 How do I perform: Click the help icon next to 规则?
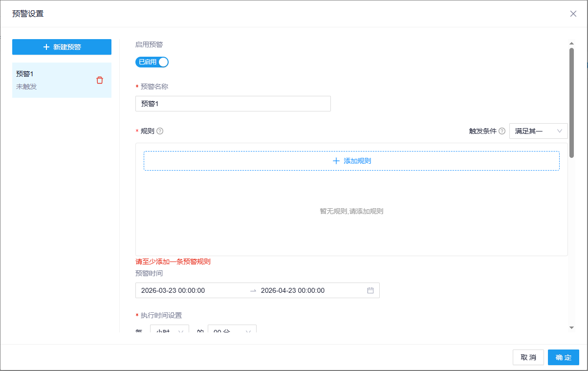[x=159, y=131]
